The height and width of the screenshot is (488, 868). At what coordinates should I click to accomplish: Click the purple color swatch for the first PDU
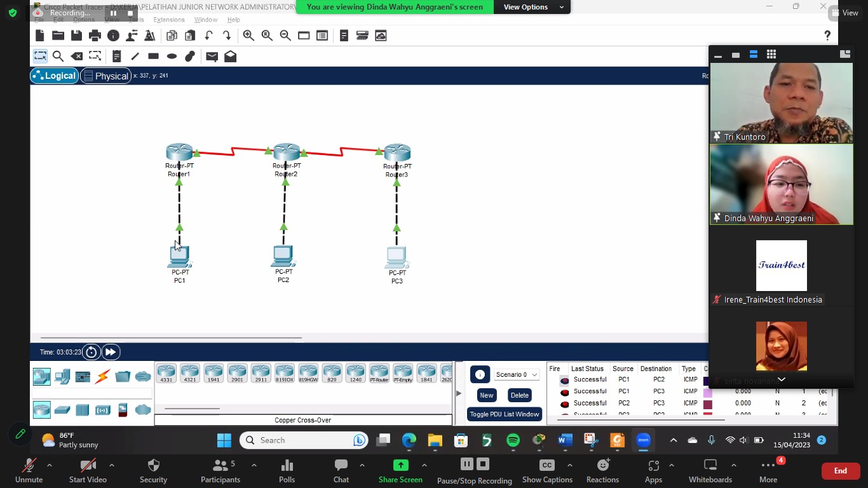(x=707, y=380)
